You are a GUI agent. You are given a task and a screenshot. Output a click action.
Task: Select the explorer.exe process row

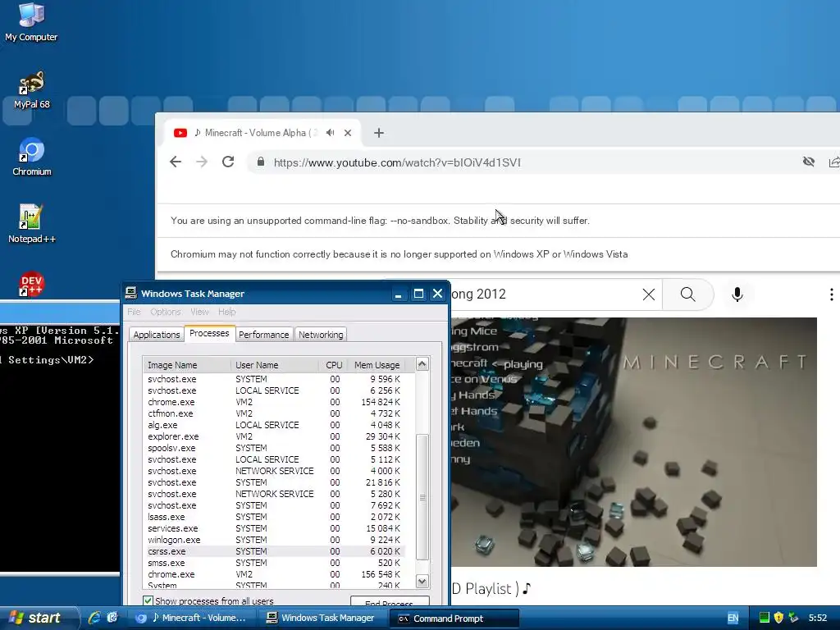[274, 436]
